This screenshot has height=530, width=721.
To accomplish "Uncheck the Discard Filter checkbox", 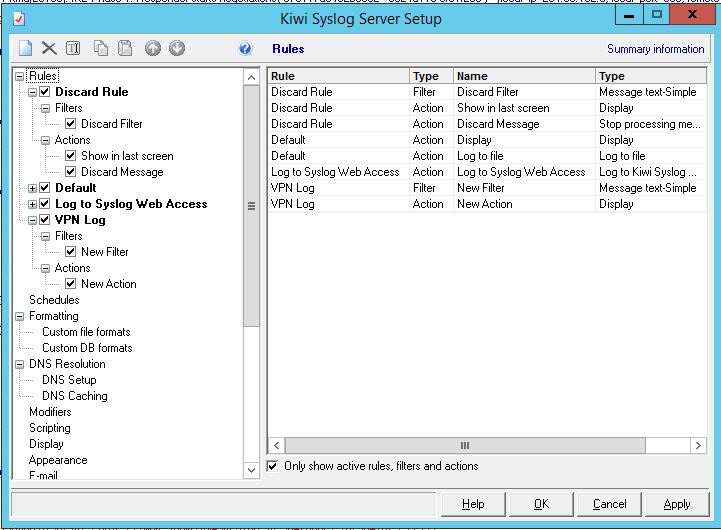I will (70, 124).
